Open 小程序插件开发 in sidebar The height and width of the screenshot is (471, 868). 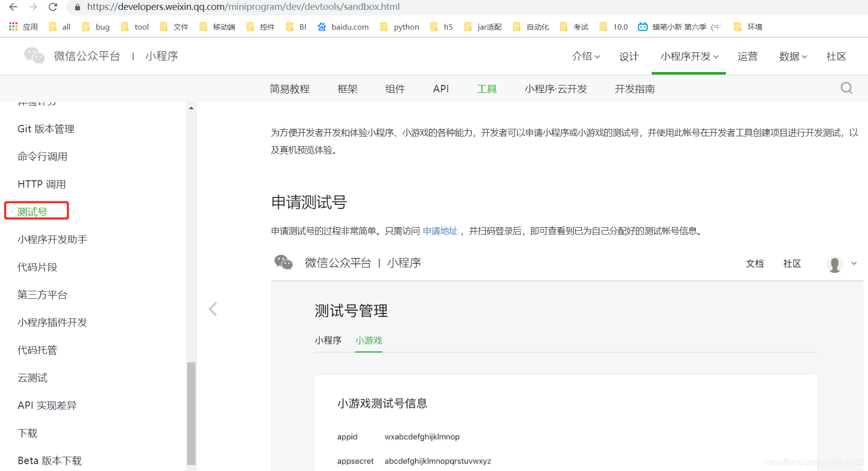52,322
